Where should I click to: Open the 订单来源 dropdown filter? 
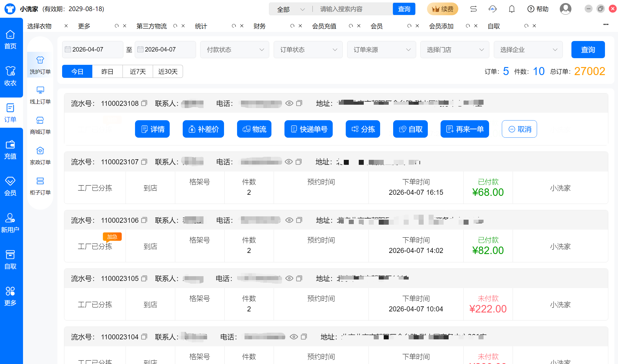(x=381, y=50)
